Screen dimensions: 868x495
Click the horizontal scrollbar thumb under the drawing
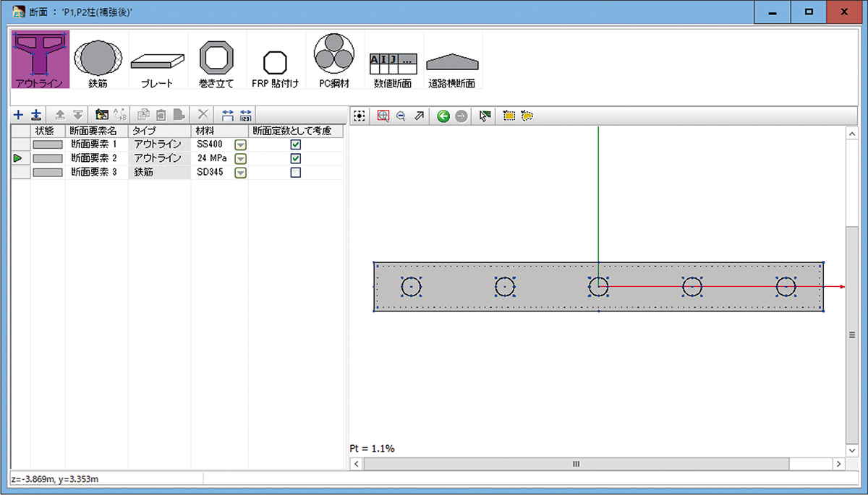(x=576, y=464)
